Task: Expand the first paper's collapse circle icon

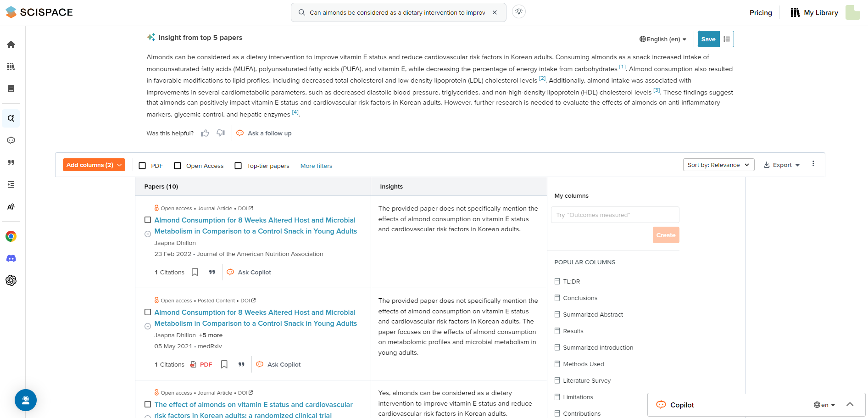Action: 148,234
